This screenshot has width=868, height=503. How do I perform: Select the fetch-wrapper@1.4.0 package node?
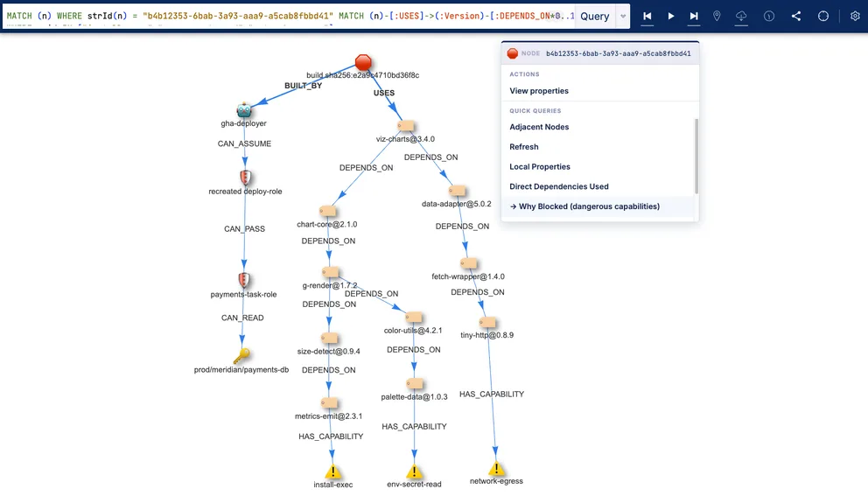(x=468, y=263)
